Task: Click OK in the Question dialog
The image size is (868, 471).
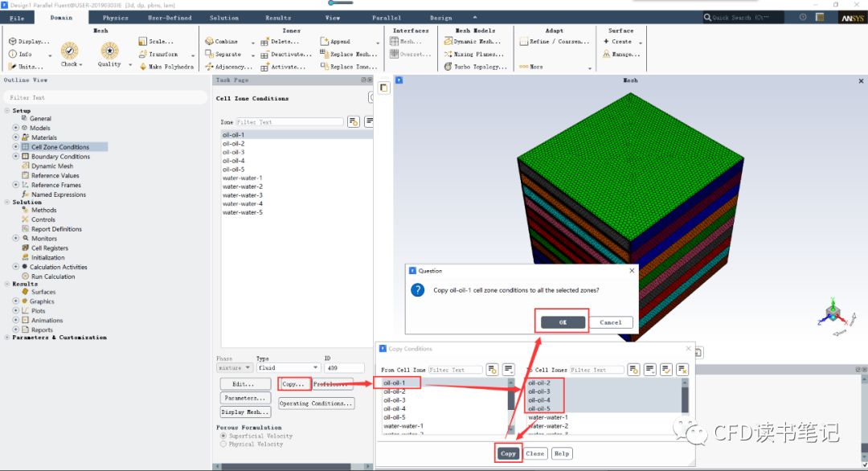Action: click(563, 322)
